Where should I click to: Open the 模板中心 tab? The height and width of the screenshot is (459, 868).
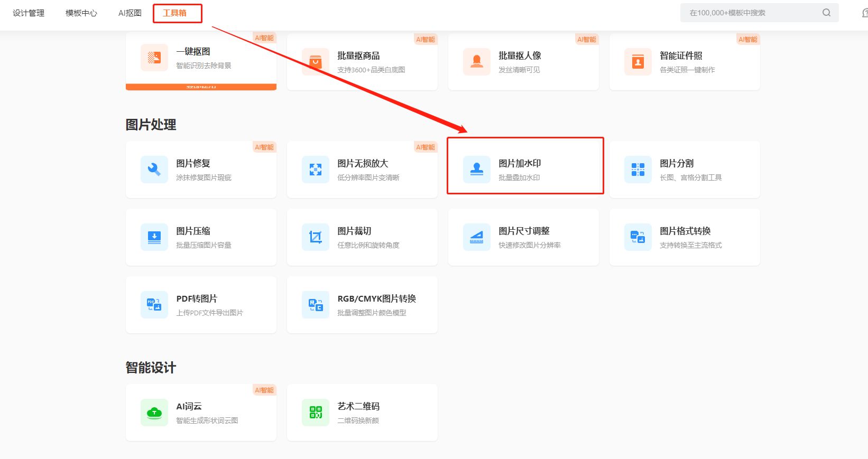point(81,13)
